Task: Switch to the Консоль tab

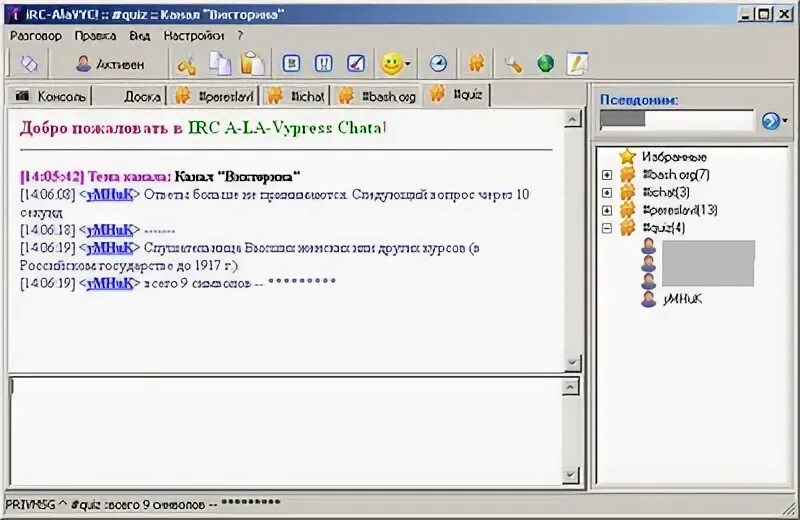Action: (x=50, y=96)
